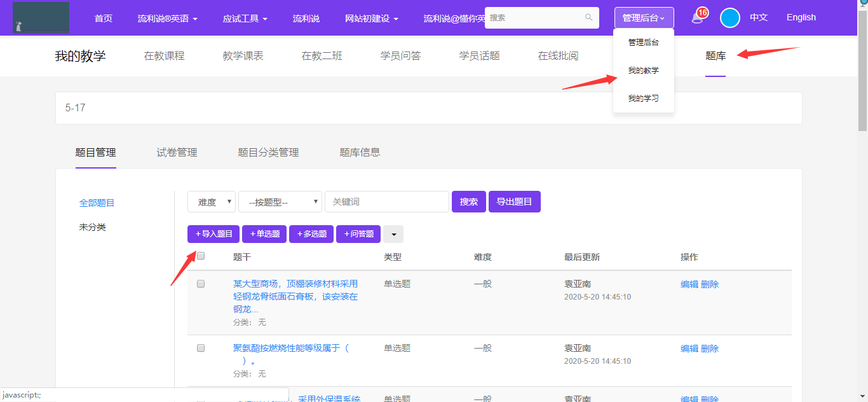Toggle the select-all questions checkbox
Screen dimensions: 868x402
pyautogui.click(x=201, y=256)
